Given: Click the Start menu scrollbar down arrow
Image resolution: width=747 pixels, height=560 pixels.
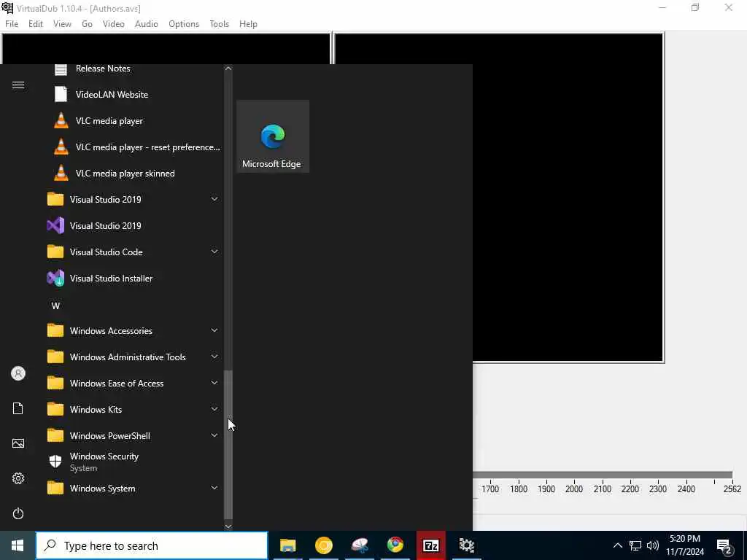Looking at the screenshot, I should click(228, 526).
